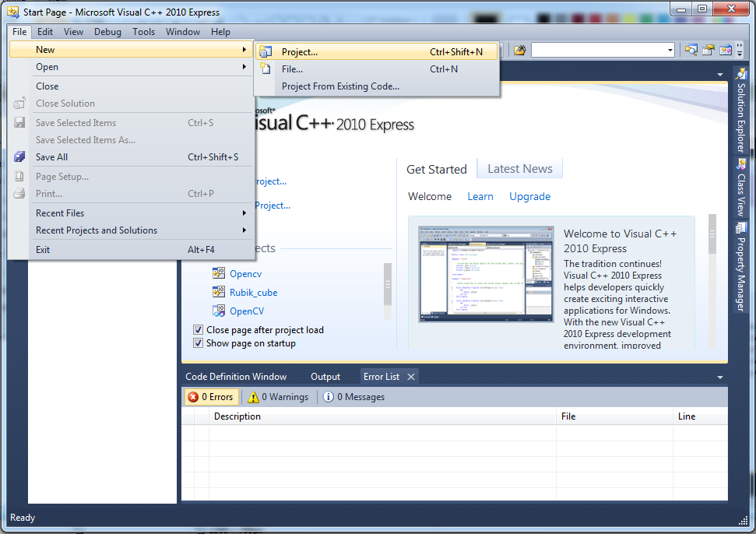Open the Property Manager side tab
Screen dimensions: 756x534
[x=740, y=267]
